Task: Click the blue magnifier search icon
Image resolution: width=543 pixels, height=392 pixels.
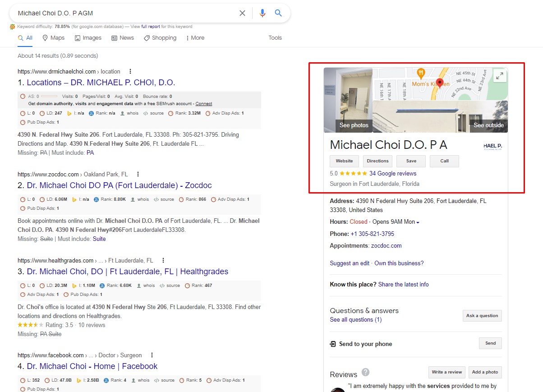Action: [278, 13]
